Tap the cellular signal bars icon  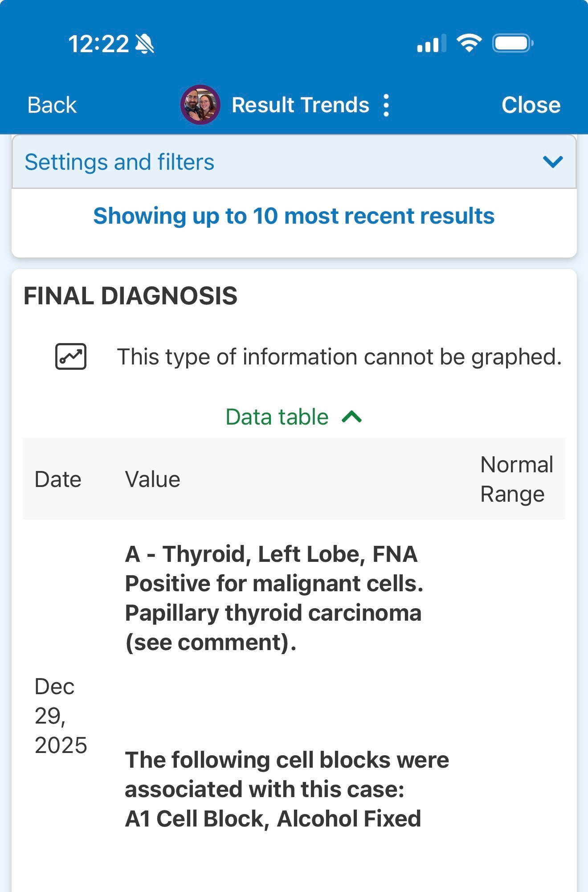point(431,44)
